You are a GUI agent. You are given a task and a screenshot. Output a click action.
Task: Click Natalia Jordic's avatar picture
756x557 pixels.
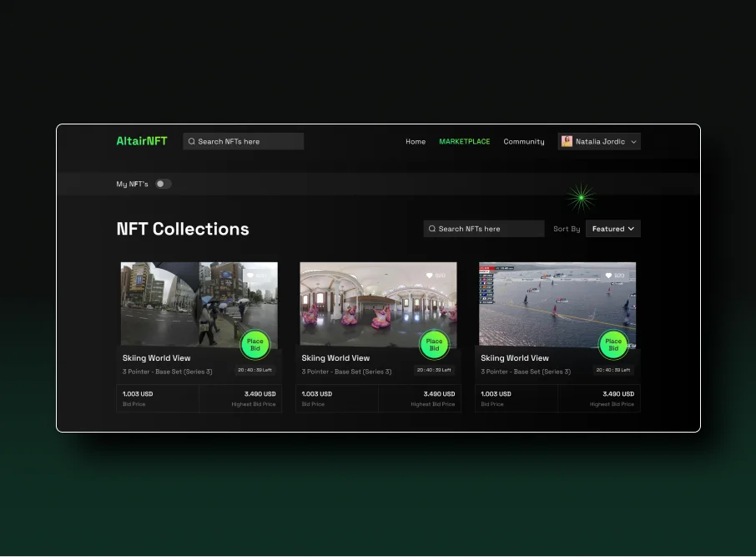[567, 141]
